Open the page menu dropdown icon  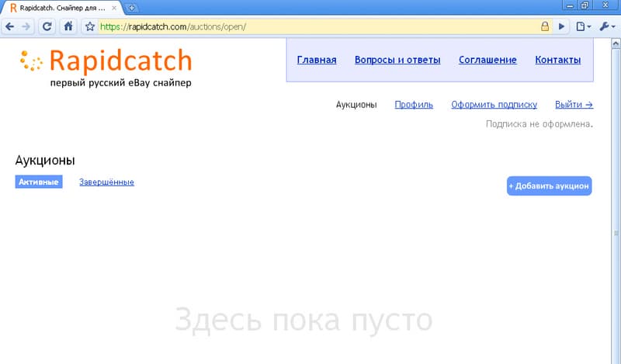click(x=584, y=26)
